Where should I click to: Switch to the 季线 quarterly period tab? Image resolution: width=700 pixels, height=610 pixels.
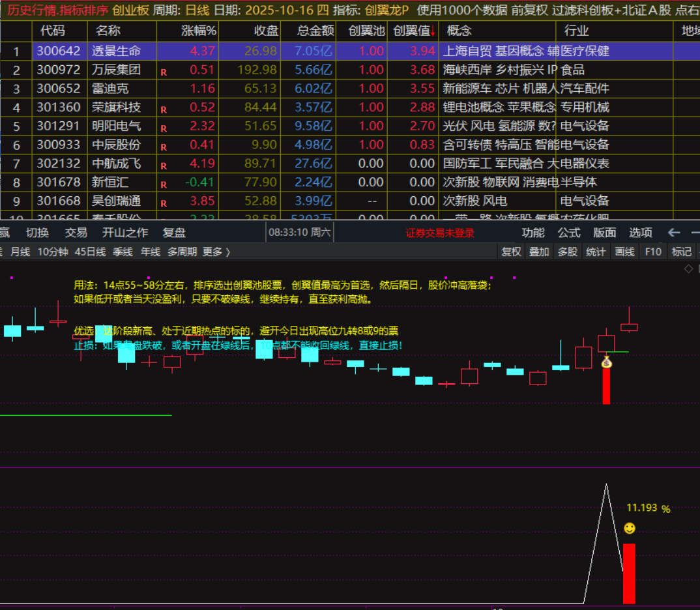123,252
